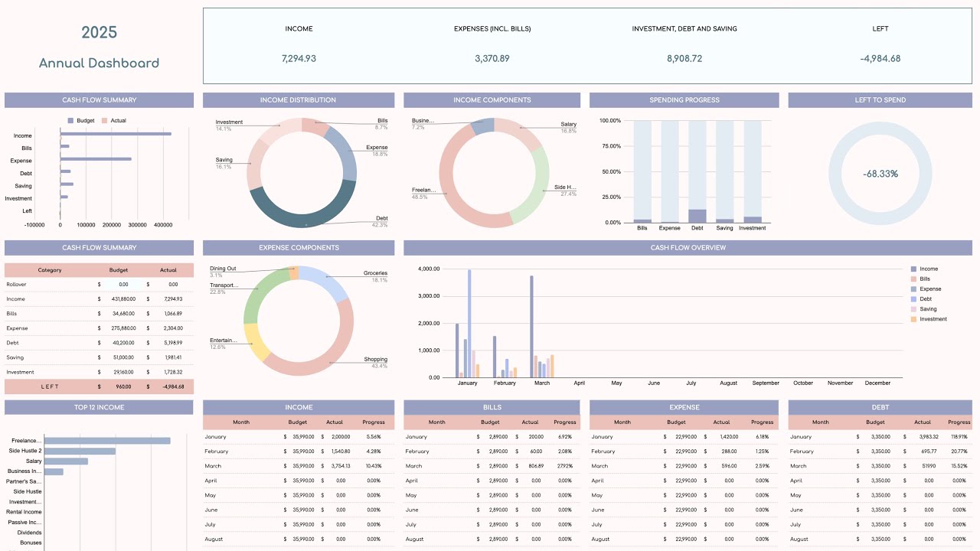The height and width of the screenshot is (551, 980).
Task: Click Expense legend swatch in Cash Flow Overview
Action: (x=913, y=289)
